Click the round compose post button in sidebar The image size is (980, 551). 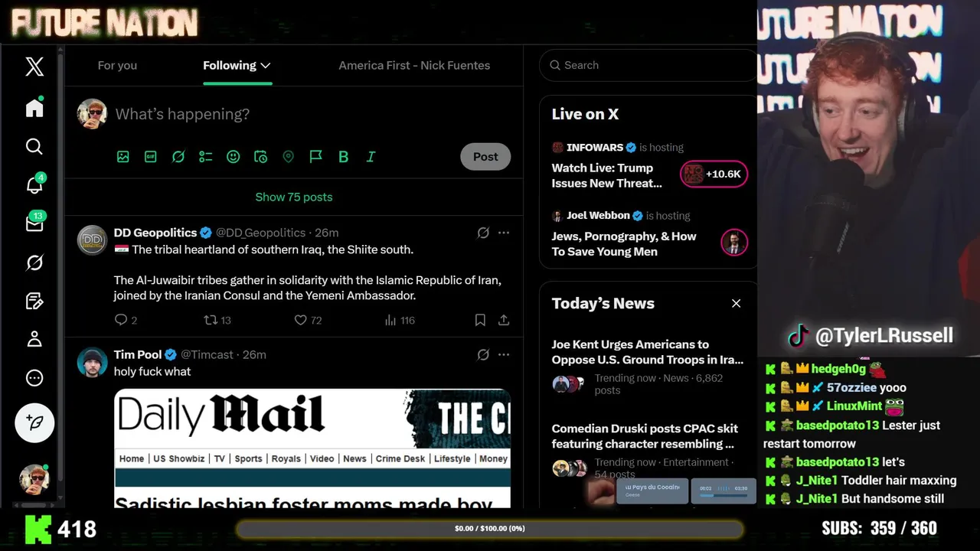[x=34, y=422]
